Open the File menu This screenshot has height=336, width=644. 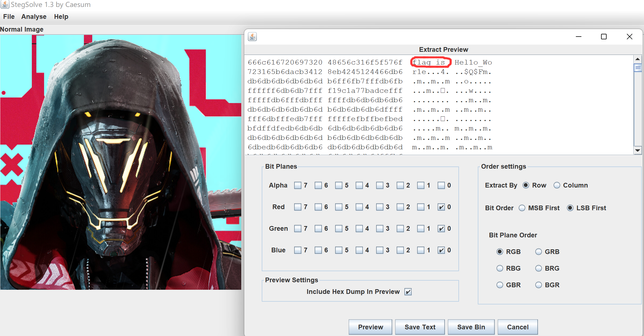click(x=9, y=17)
